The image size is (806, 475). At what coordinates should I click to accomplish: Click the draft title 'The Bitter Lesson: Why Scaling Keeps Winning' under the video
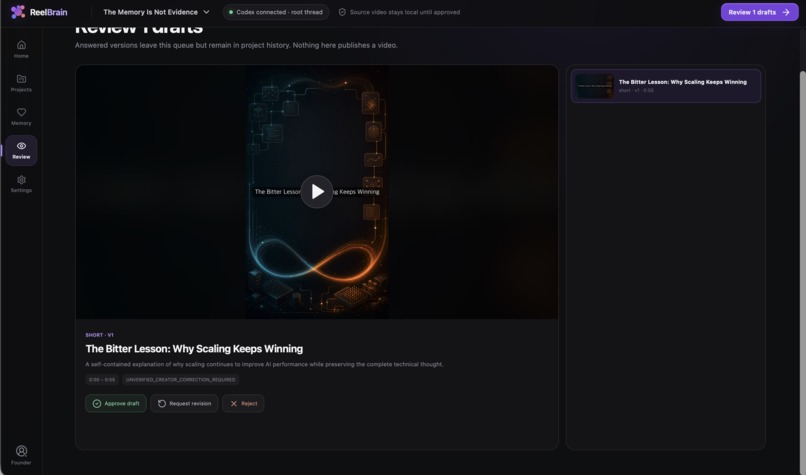click(x=194, y=349)
